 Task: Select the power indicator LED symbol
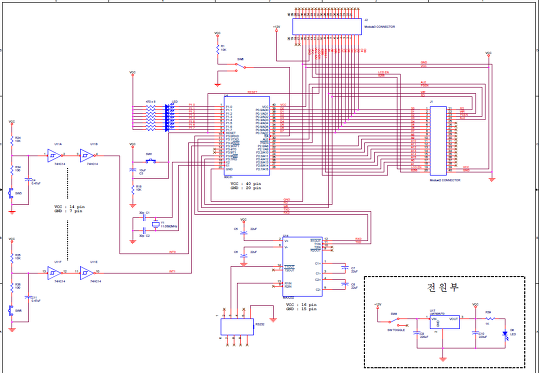505,334
